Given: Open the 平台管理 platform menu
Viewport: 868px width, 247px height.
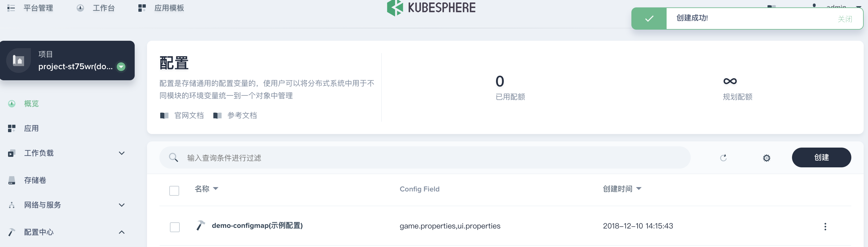Looking at the screenshot, I should coord(38,8).
